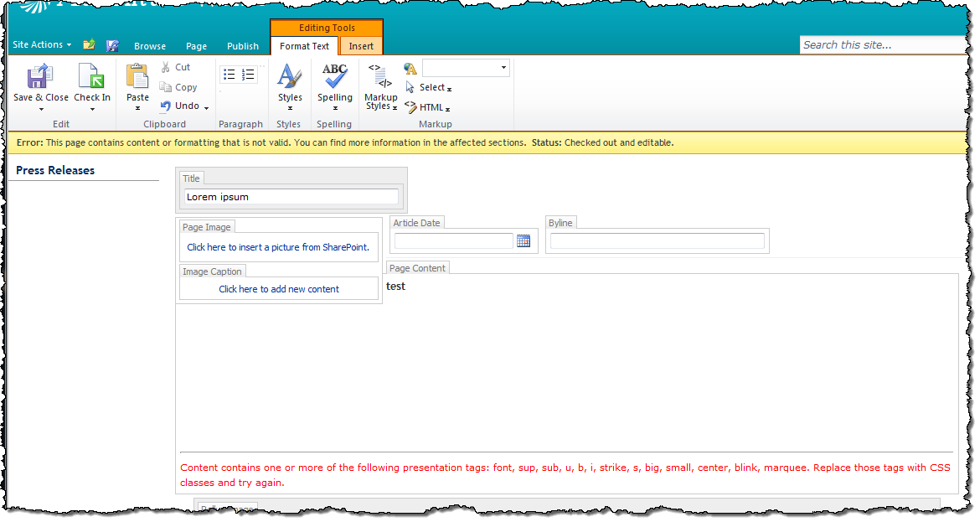The width and height of the screenshot is (980, 522).
Task: Click the Paste clipboard icon
Action: [x=137, y=76]
